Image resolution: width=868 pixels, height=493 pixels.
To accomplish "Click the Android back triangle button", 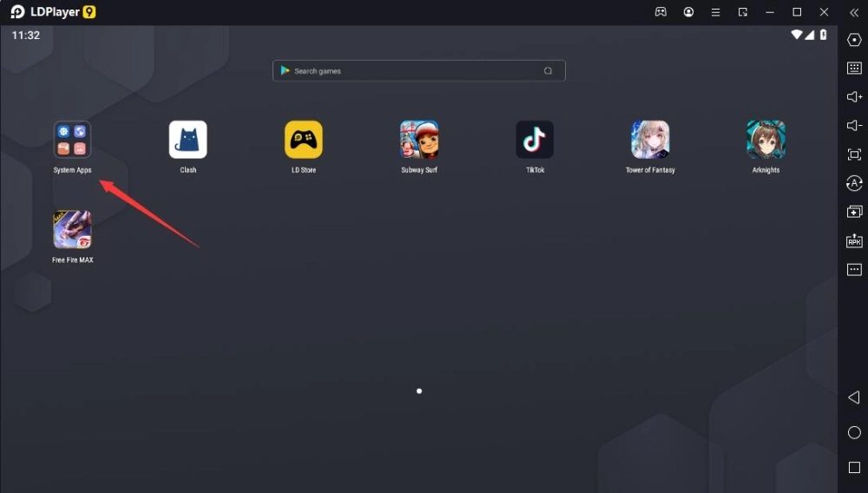I will (x=854, y=398).
